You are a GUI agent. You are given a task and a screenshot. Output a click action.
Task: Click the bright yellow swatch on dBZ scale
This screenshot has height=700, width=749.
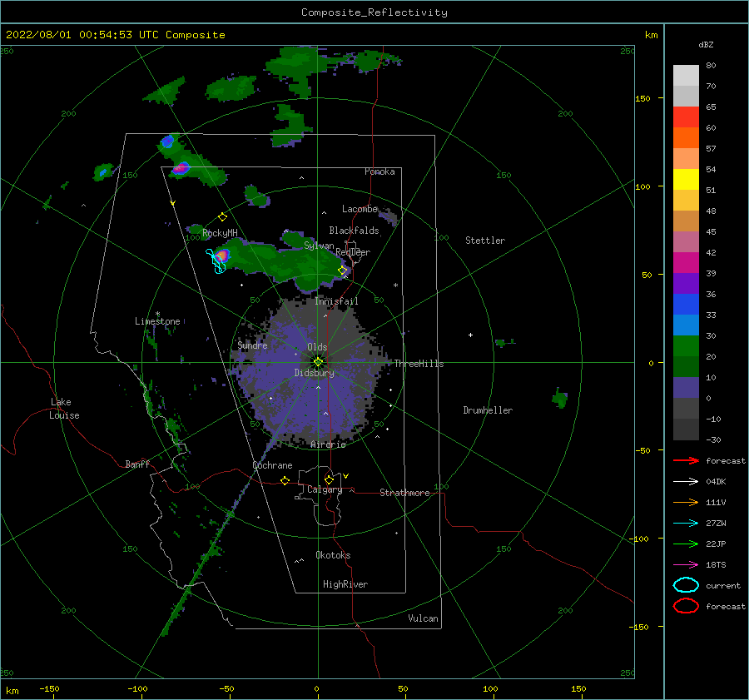(x=686, y=180)
